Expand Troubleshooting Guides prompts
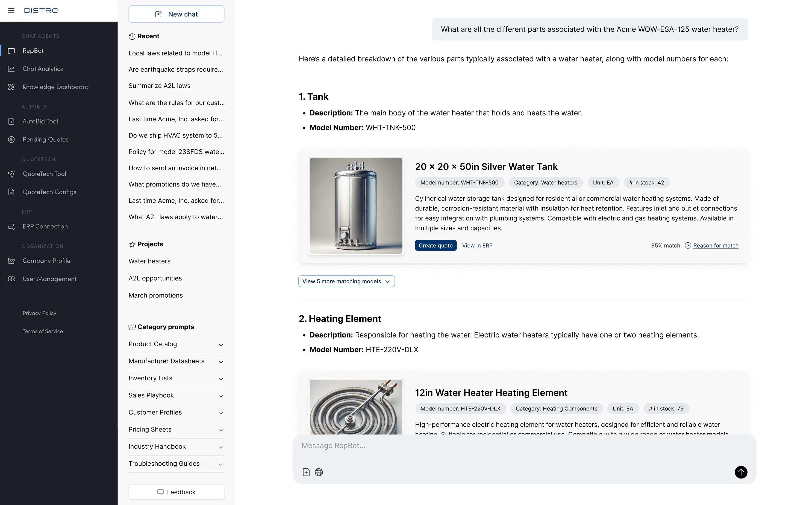The image size is (812, 505). click(176, 463)
